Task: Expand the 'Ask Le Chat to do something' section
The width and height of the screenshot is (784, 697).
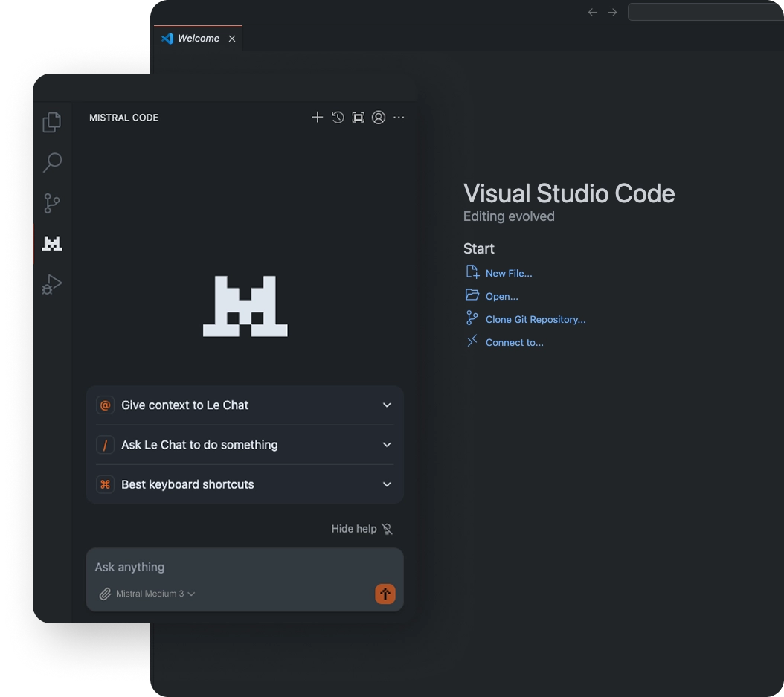Action: click(387, 445)
